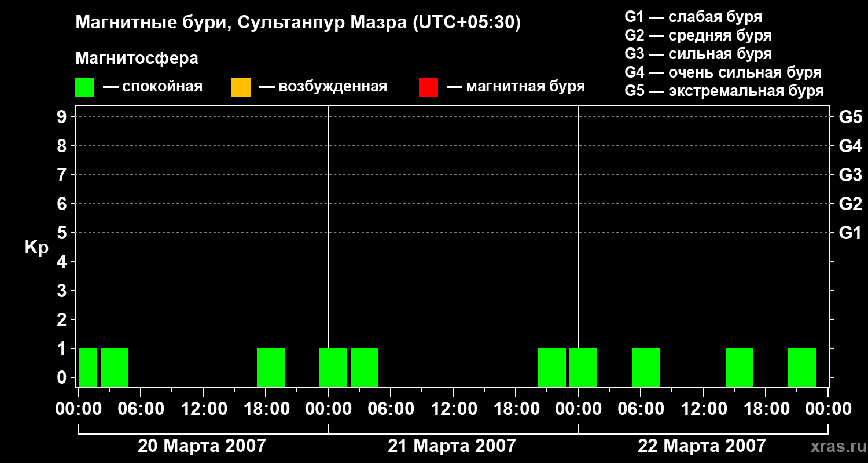The image size is (868, 463).
Task: Click the '06:00' time label of 20 Марта
Action: 141,409
